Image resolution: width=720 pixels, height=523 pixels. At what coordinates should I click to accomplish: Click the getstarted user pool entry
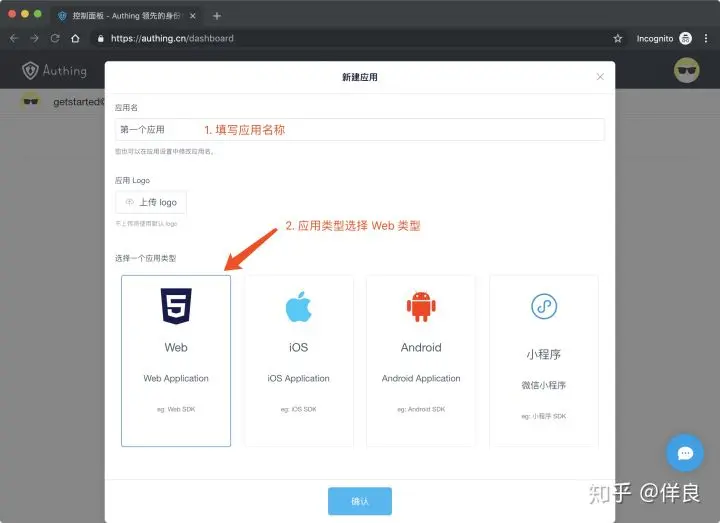62,101
